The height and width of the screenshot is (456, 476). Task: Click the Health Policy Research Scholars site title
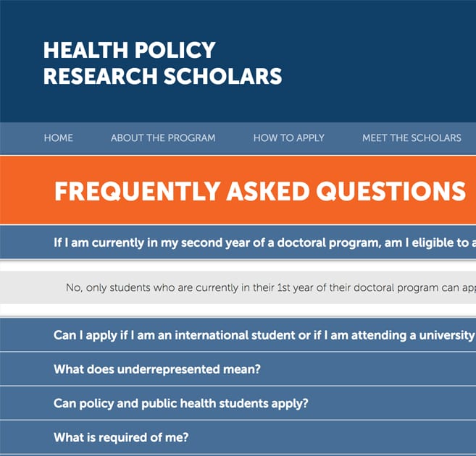pos(163,63)
